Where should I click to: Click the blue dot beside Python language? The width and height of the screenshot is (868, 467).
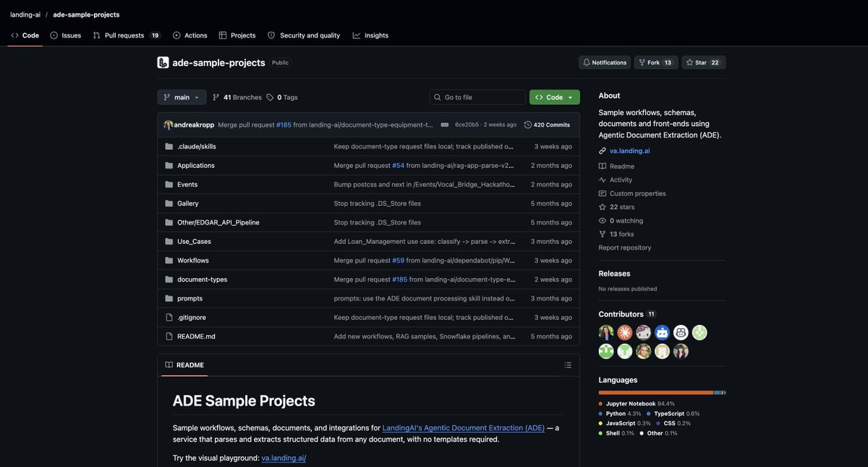click(x=601, y=413)
